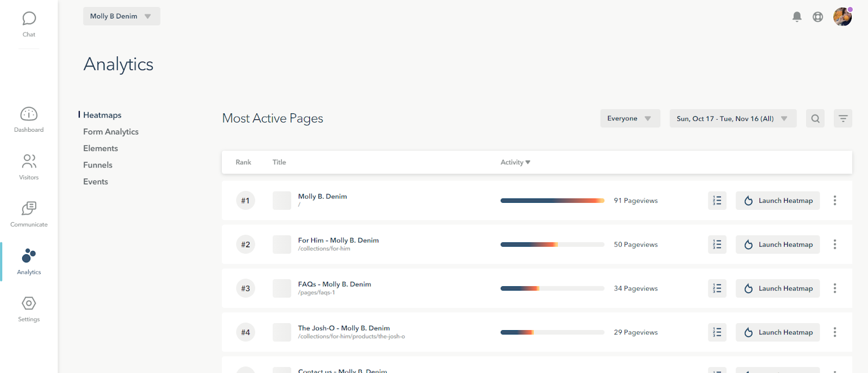This screenshot has width=868, height=373.
Task: Click the Molly B. Denim page thumbnail
Action: click(282, 201)
